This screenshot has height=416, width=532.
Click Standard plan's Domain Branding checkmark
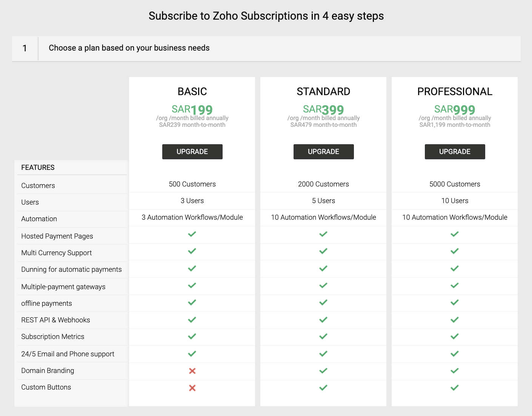(x=323, y=371)
